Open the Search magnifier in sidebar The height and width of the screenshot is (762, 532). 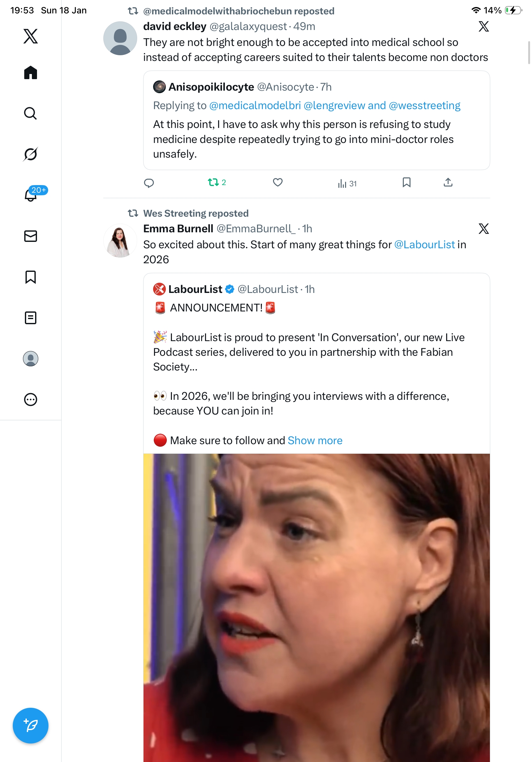(x=31, y=114)
